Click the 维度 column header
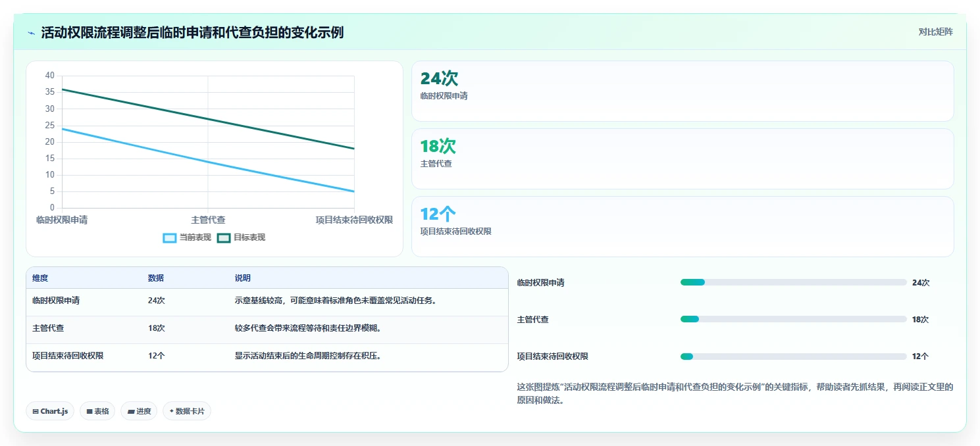 [40, 278]
